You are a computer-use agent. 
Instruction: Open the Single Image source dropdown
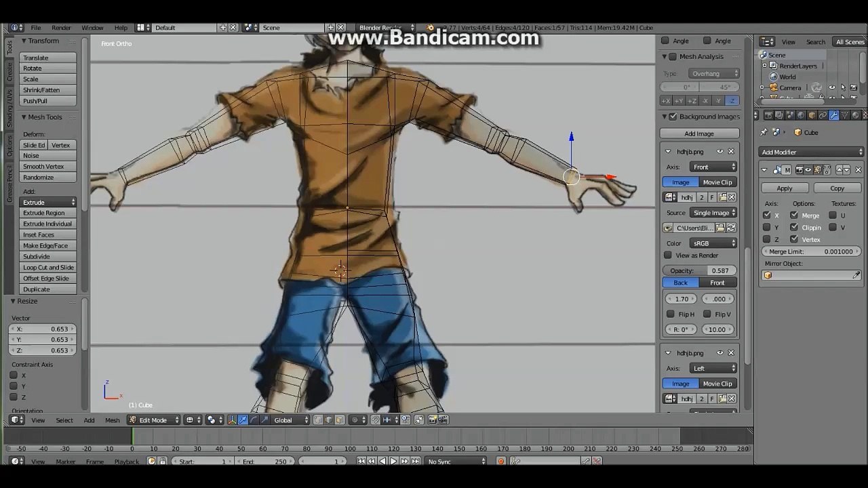point(714,213)
